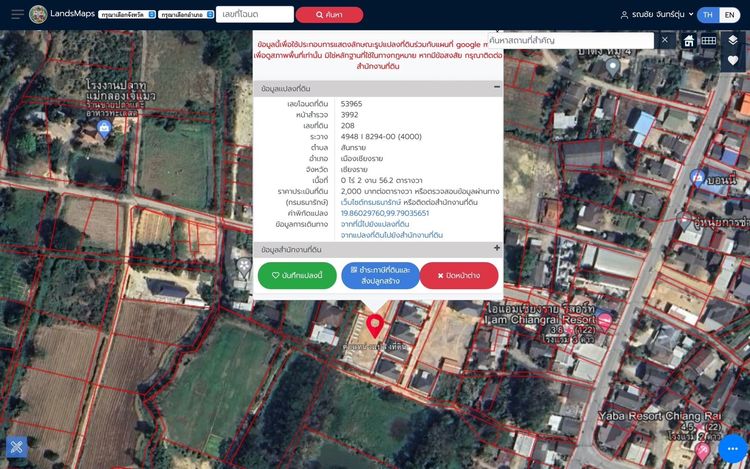Collapse the ข้อมูลแปลงที่ดิน section

coord(496,88)
